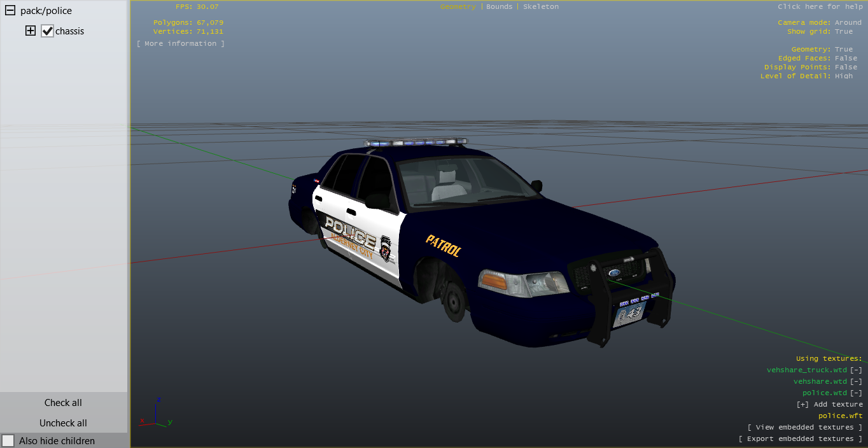
Task: Open the More information section
Action: [x=181, y=43]
